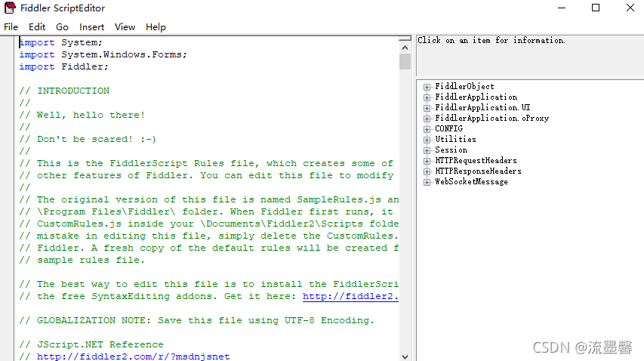This screenshot has width=644, height=361.
Task: Expand the CONFIG tree node
Action: pyautogui.click(x=427, y=129)
